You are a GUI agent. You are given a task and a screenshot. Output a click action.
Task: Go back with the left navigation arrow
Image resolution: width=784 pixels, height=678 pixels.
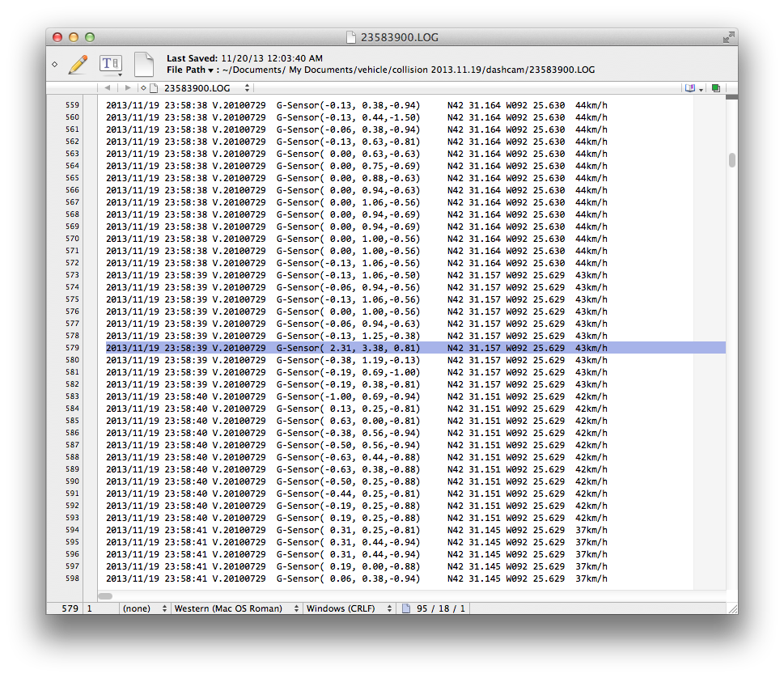tap(107, 88)
